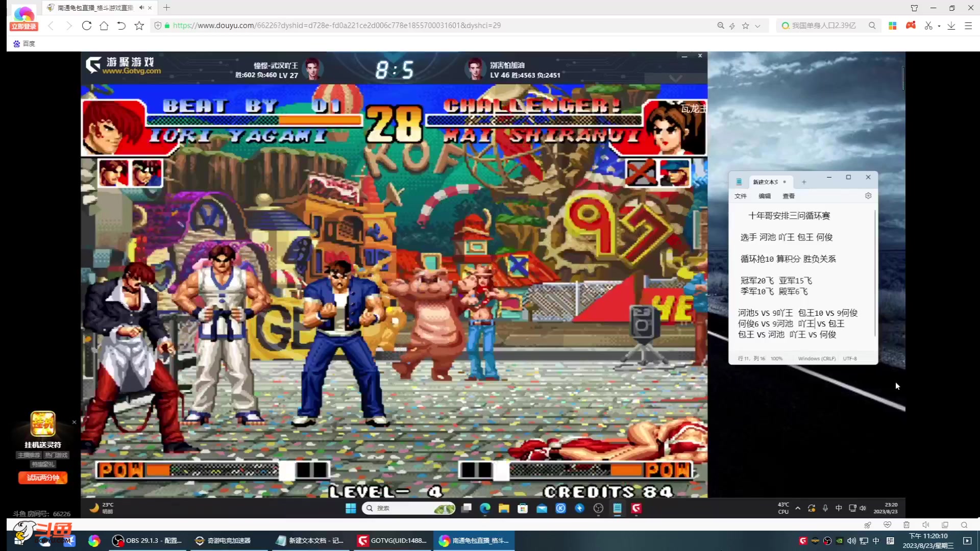The height and width of the screenshot is (551, 980).
Task: Click the 挂机送灵符 game promo icon
Action: (43, 424)
